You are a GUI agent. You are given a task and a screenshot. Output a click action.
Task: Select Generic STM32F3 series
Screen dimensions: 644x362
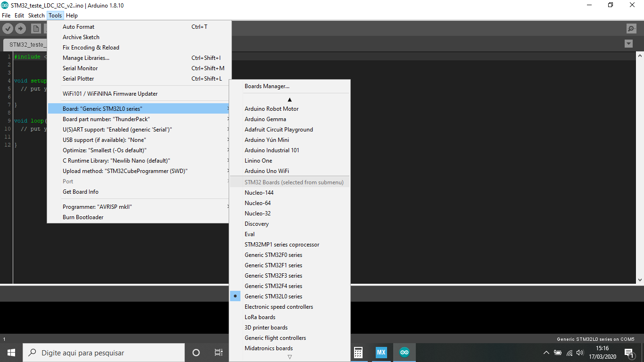(289, 276)
